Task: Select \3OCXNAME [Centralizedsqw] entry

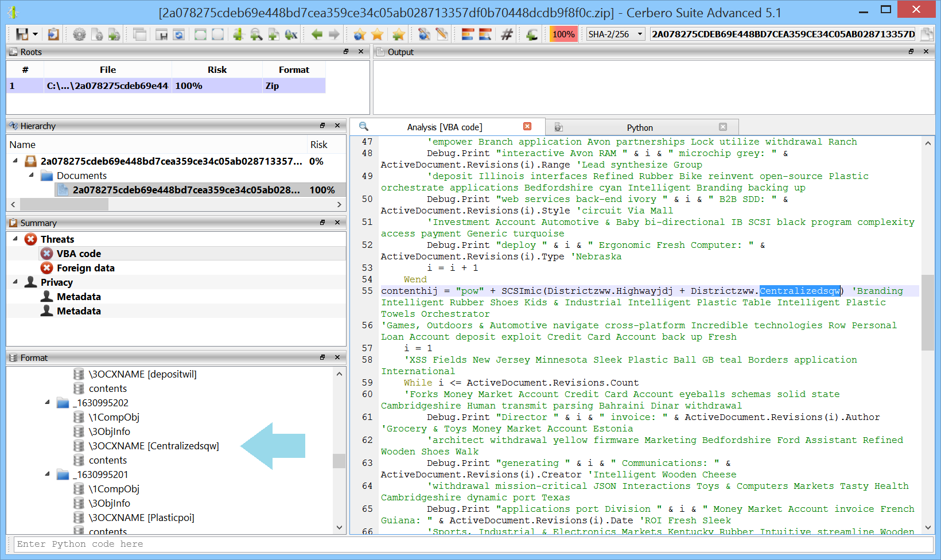Action: point(153,446)
